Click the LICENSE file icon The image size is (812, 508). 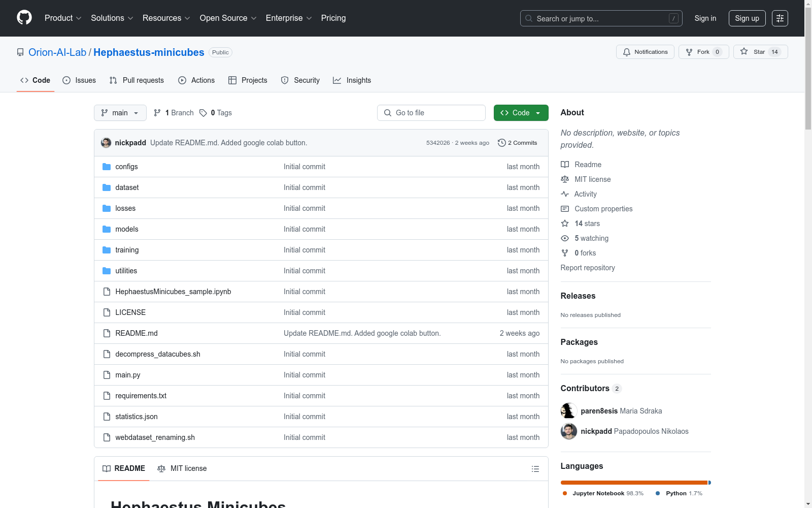pyautogui.click(x=107, y=312)
